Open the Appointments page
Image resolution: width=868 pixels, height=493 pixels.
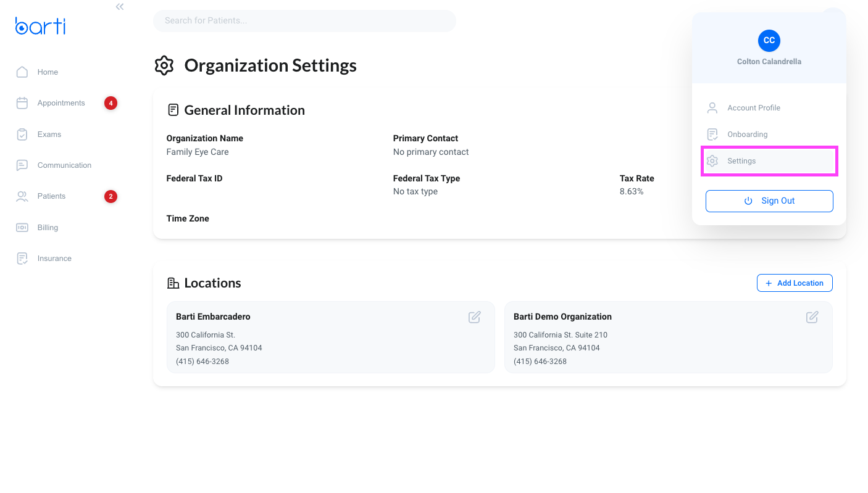point(61,103)
